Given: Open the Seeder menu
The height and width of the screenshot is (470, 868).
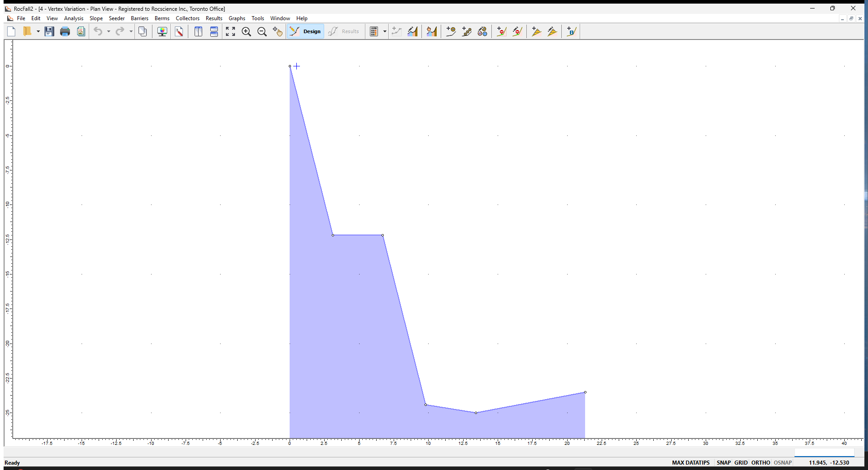Looking at the screenshot, I should pos(117,18).
